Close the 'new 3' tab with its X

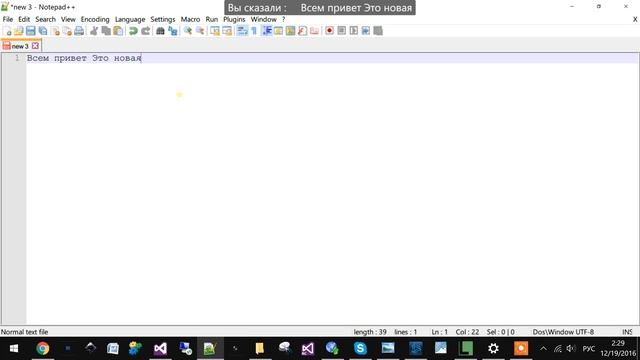click(x=36, y=46)
